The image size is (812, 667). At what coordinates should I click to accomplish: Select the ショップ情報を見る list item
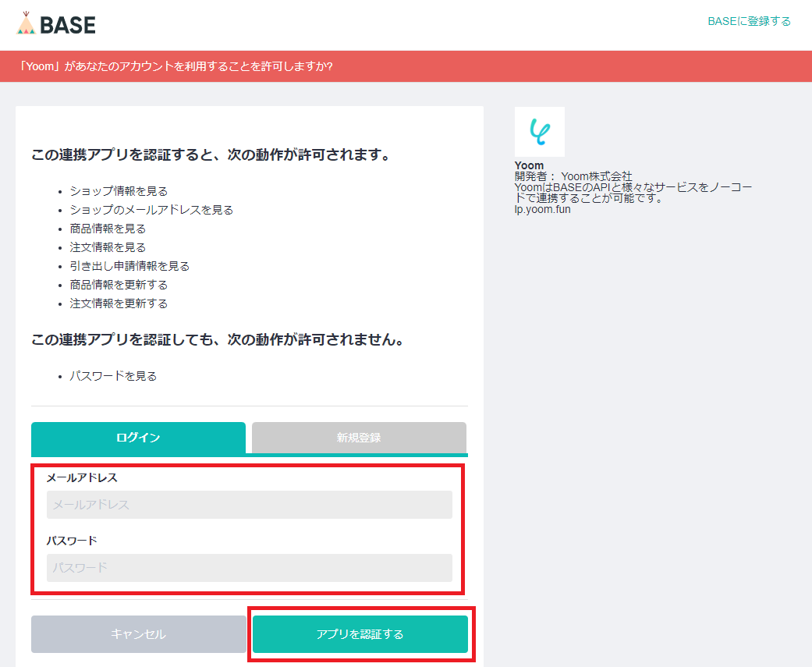point(119,191)
